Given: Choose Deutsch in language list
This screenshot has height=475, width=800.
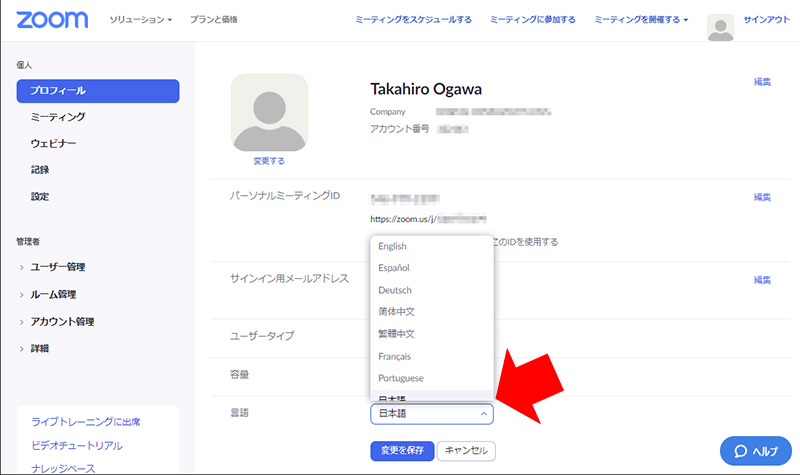Looking at the screenshot, I should (395, 290).
